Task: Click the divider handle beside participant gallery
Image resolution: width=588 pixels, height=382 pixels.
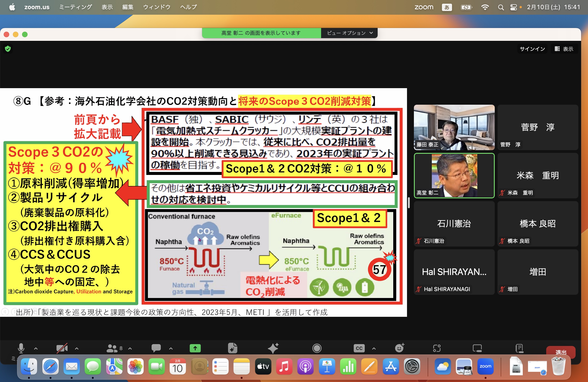Action: coord(409,202)
